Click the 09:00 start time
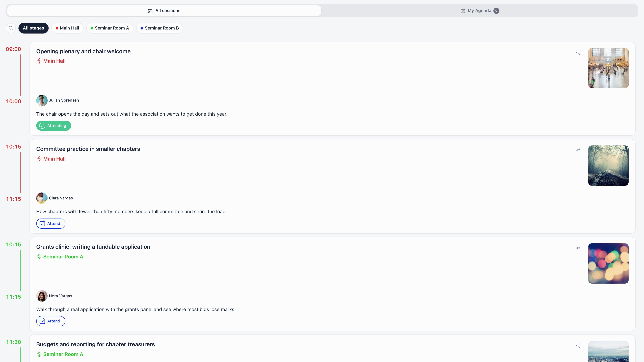Viewport: 644px width, 362px height. pyautogui.click(x=13, y=49)
